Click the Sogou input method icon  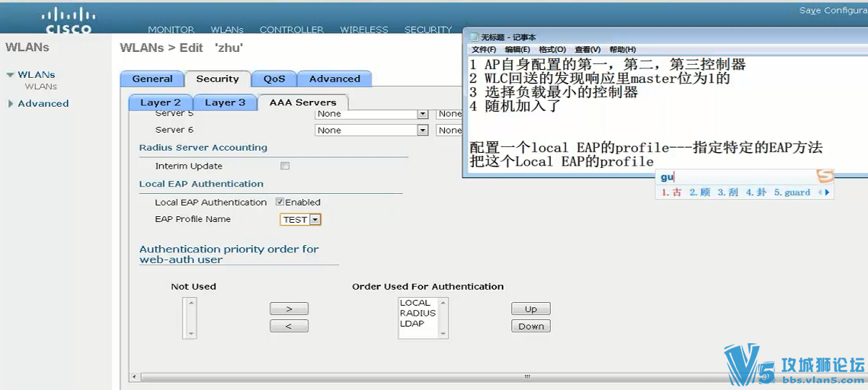(825, 176)
